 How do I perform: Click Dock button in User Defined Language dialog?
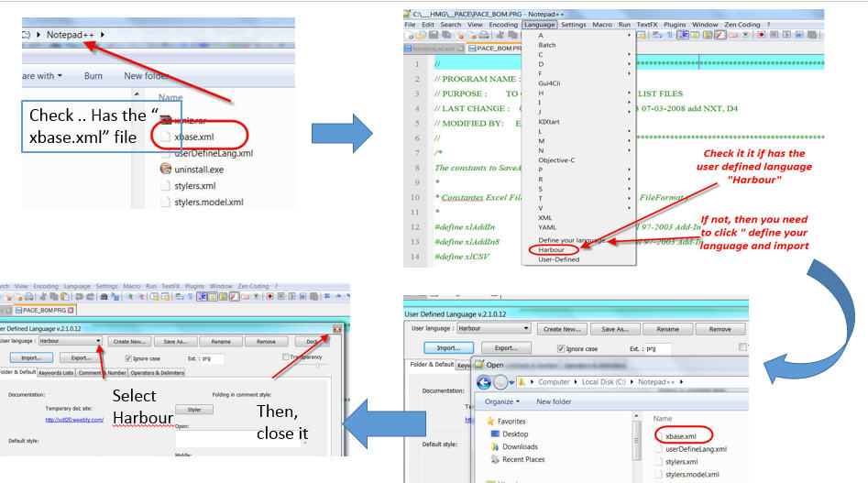[313, 341]
